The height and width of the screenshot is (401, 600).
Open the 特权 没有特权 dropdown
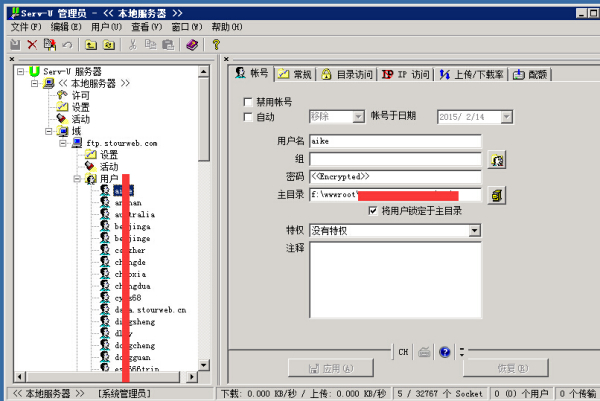point(474,230)
